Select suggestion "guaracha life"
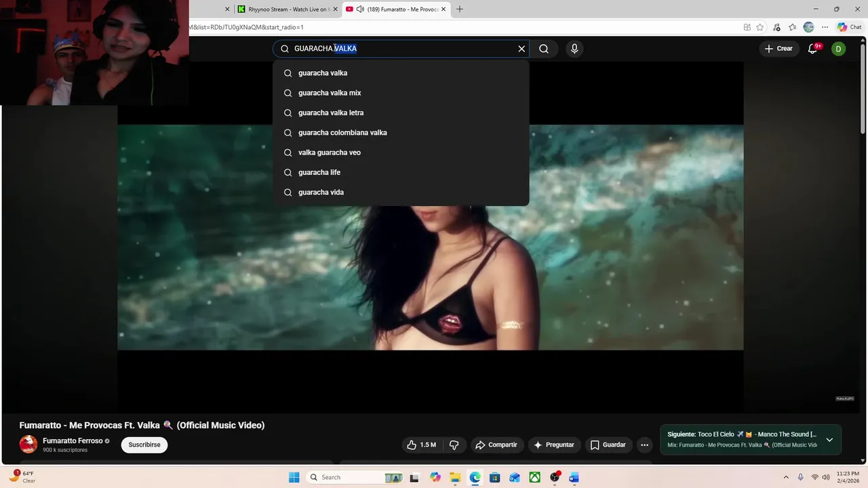Screen dimensions: 868x488 tap(401, 172)
